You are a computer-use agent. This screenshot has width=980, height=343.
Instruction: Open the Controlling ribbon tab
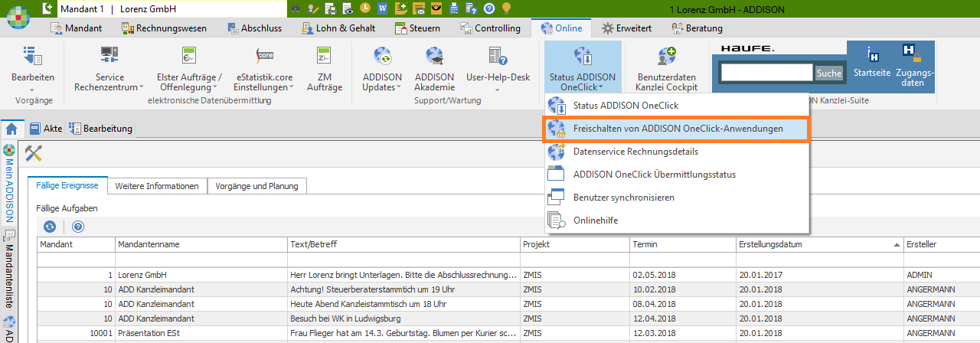click(491, 28)
